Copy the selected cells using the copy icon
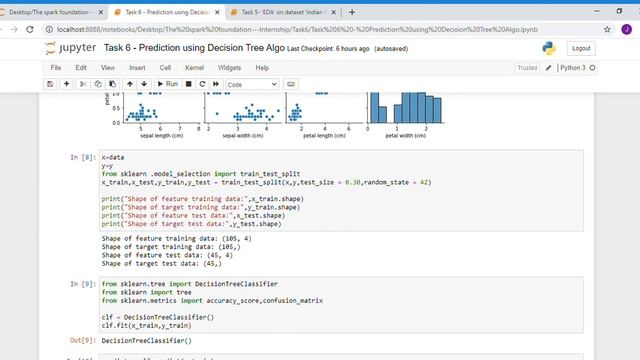The height and width of the screenshot is (360, 640). coord(98,84)
